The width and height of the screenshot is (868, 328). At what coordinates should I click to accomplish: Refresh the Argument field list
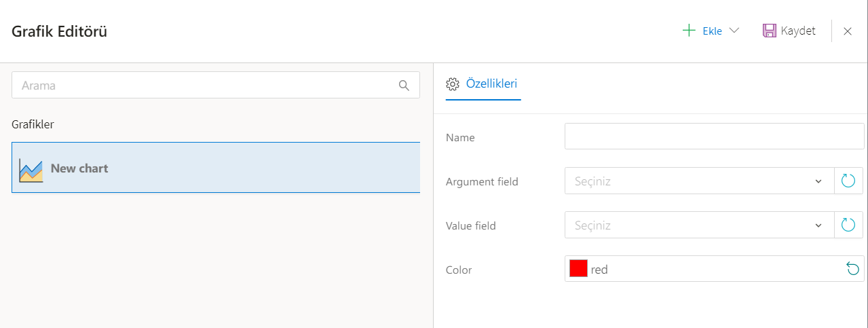click(x=848, y=181)
